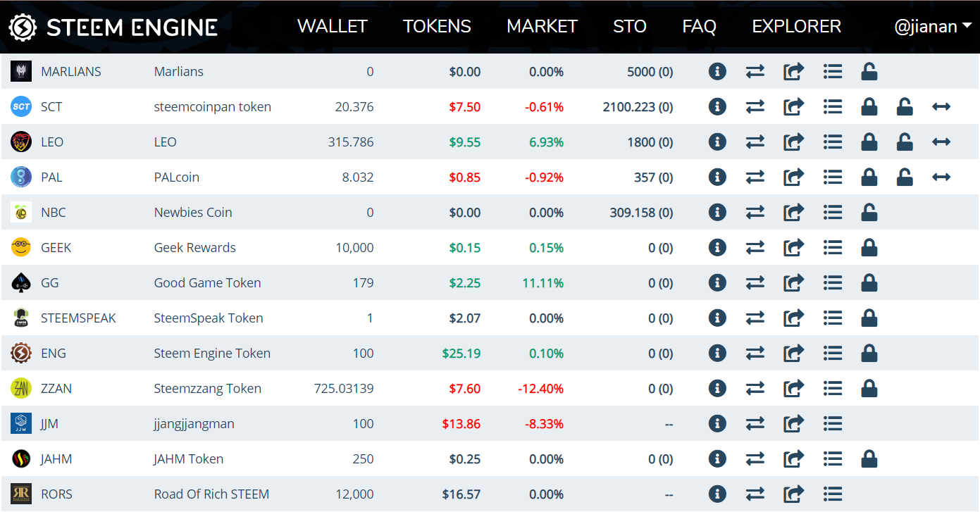Click the closed padlock icon in ZZAN row
Image resolution: width=980 pixels, height=512 pixels.
tap(869, 388)
